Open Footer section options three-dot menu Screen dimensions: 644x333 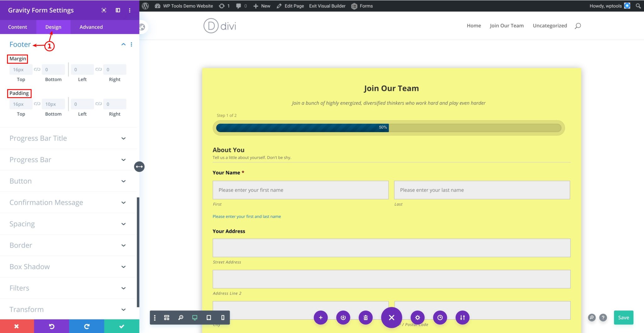(131, 44)
